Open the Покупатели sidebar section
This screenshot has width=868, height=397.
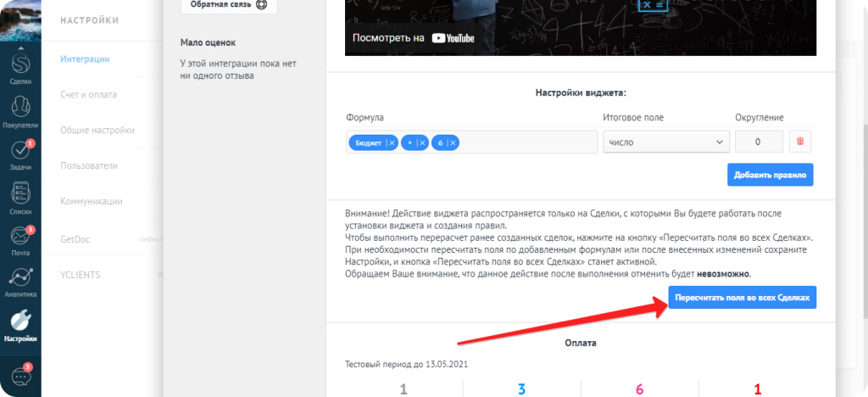pos(20,110)
